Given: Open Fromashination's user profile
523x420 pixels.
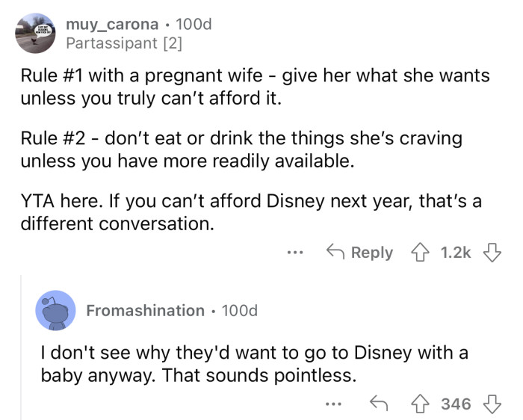Looking at the screenshot, I should pyautogui.click(x=145, y=309).
